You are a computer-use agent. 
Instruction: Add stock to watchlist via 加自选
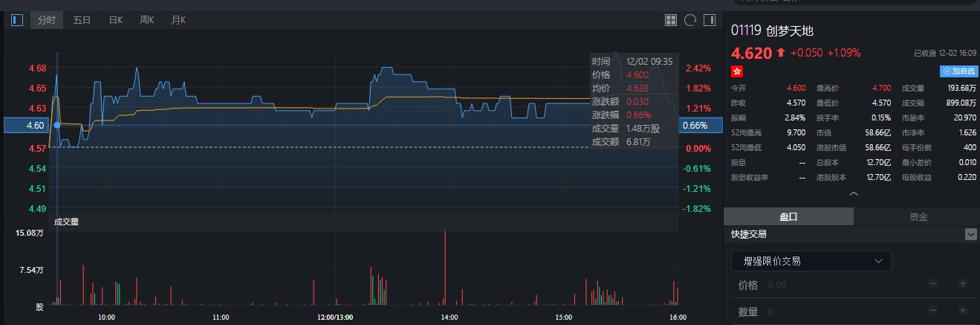(958, 71)
